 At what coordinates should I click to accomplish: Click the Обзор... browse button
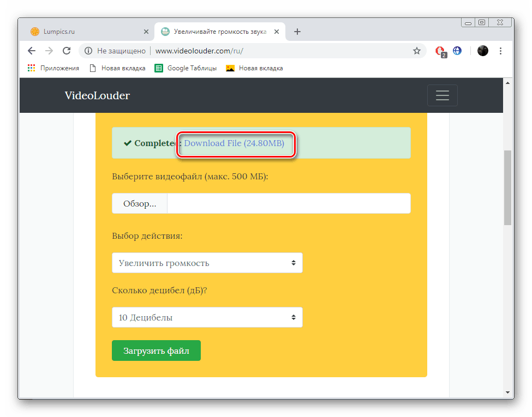click(x=140, y=203)
